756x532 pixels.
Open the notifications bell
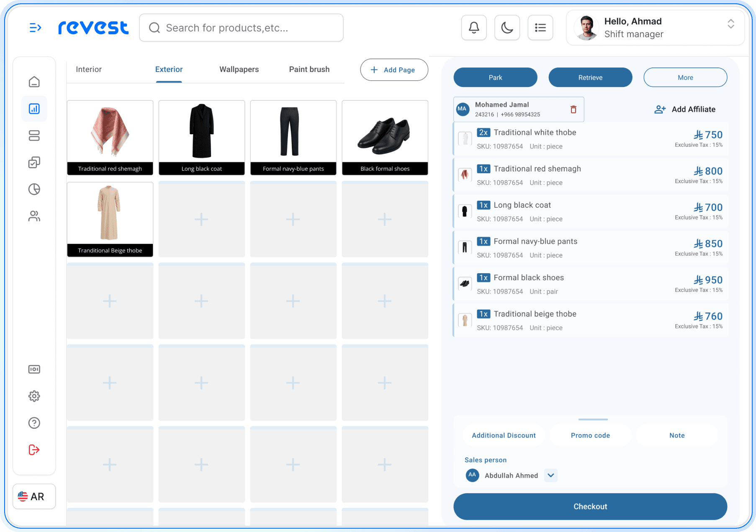pos(473,28)
